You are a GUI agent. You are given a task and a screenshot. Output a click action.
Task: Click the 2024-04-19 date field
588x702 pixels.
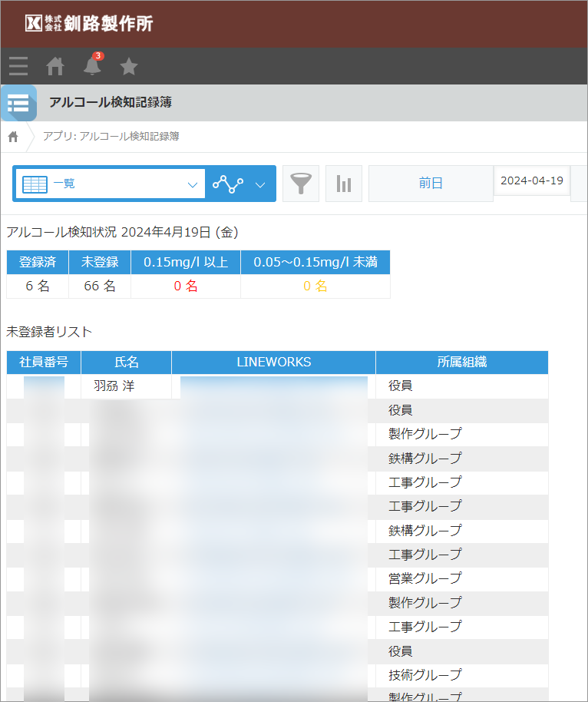[531, 181]
